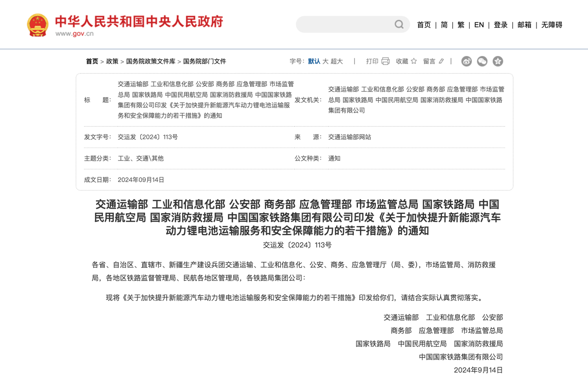Click the 公文种类 label
The image size is (588, 377).
pos(308,158)
